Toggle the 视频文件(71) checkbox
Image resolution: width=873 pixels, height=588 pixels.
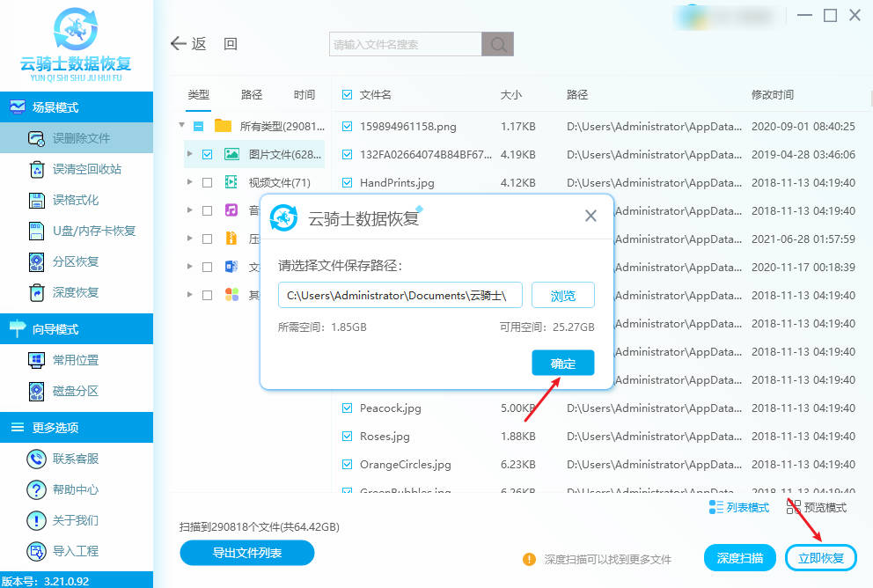[207, 182]
